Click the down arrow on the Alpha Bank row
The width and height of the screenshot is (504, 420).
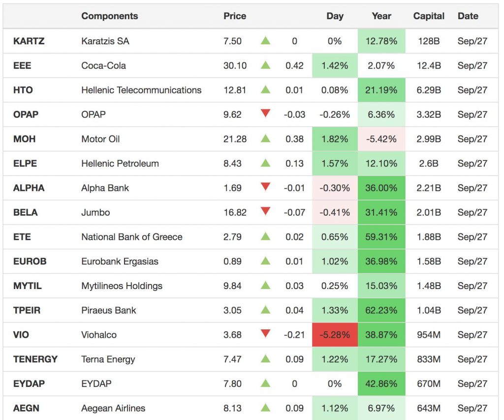[265, 188]
